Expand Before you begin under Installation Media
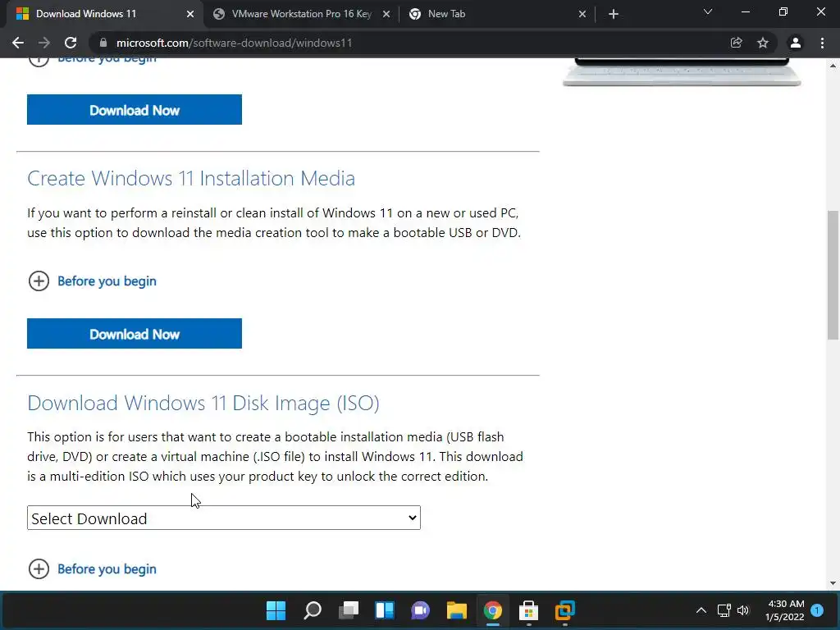The width and height of the screenshot is (840, 630). (x=107, y=281)
